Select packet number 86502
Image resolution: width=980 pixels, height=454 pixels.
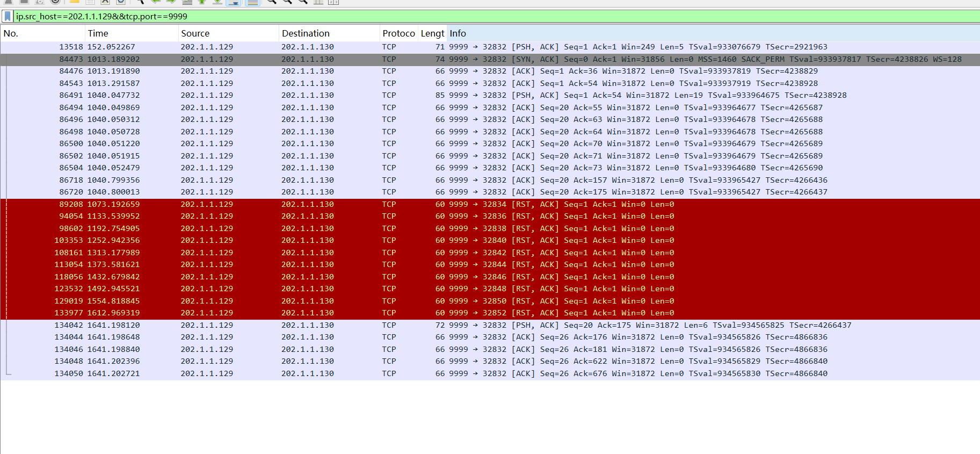point(490,156)
